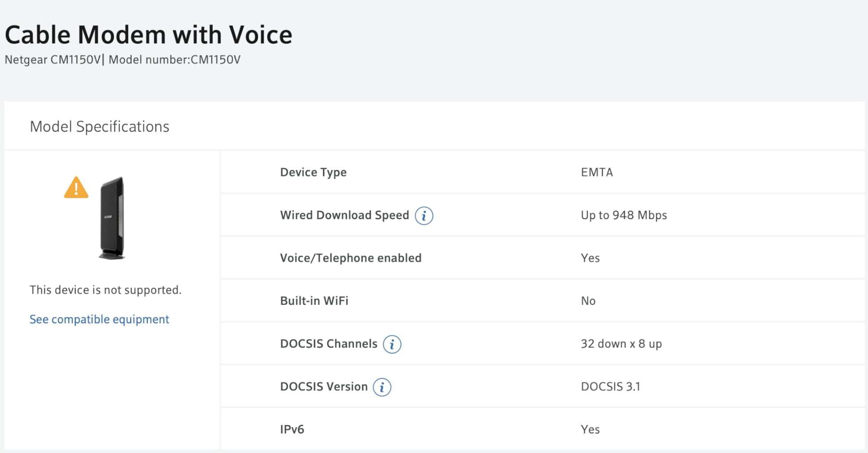Click the Netgear modem product image
Screen dimensions: 868x453
(x=112, y=218)
